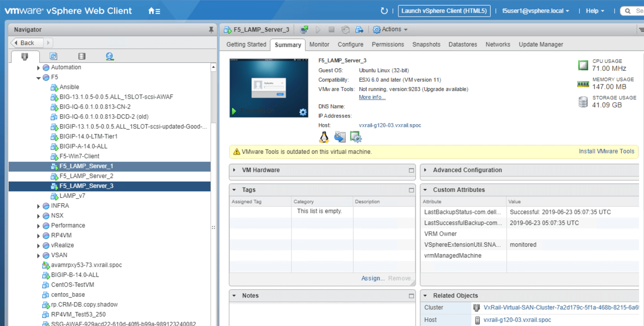Maximize the Tags panel
Image resolution: width=644 pixels, height=326 pixels.
[x=411, y=190]
